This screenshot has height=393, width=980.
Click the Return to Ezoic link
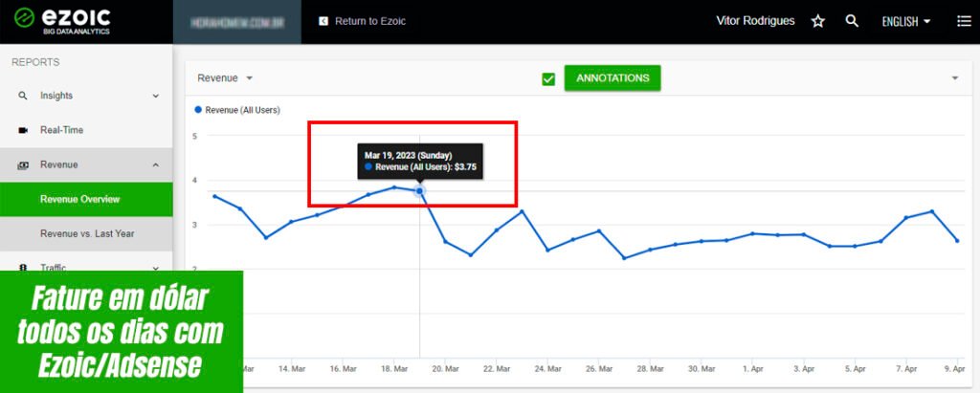point(369,21)
